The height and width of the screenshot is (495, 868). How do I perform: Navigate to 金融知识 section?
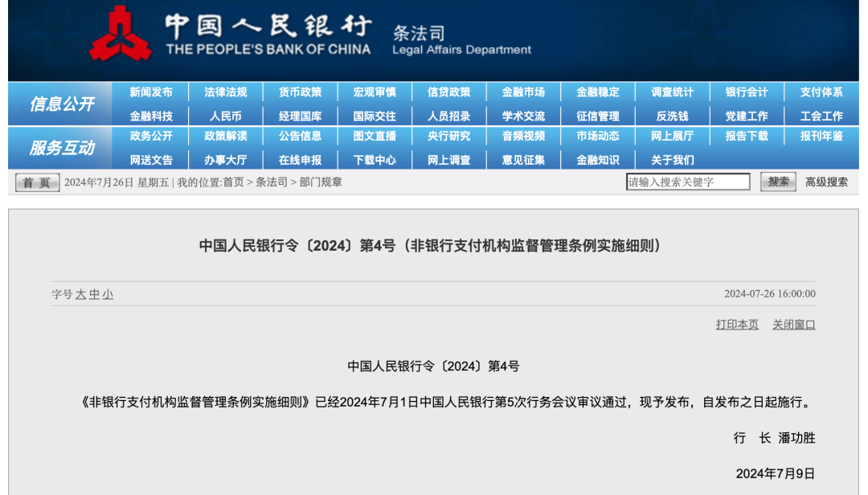pos(598,161)
